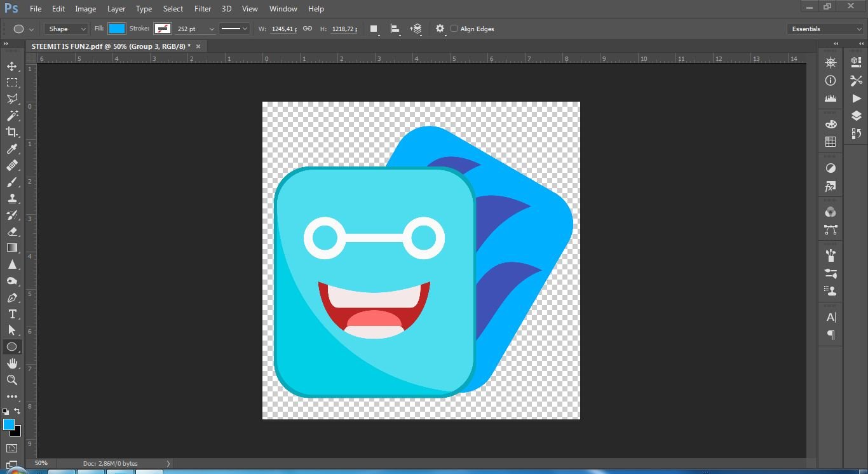Open the Adjustments half-circle panel icon
Image resolution: width=868 pixels, height=474 pixels.
pos(831,168)
